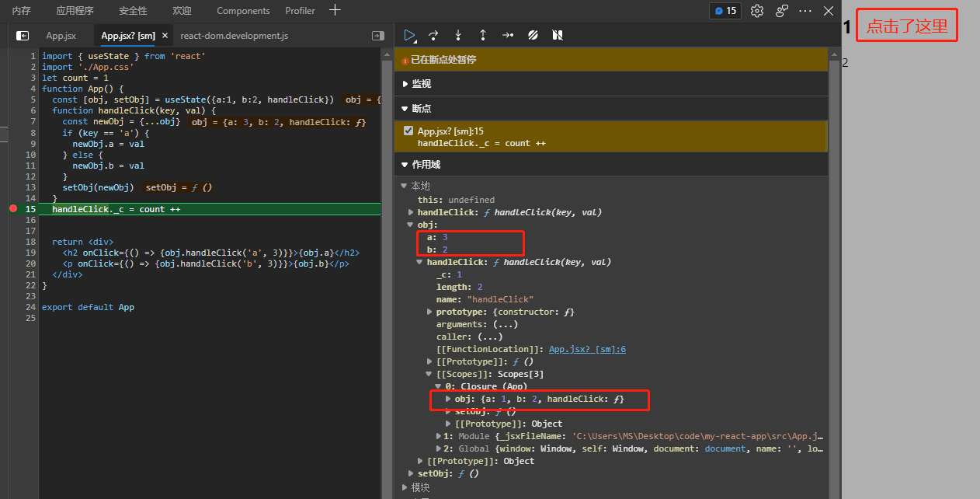
Task: Open the more options three-dot menu
Action: click(x=805, y=11)
